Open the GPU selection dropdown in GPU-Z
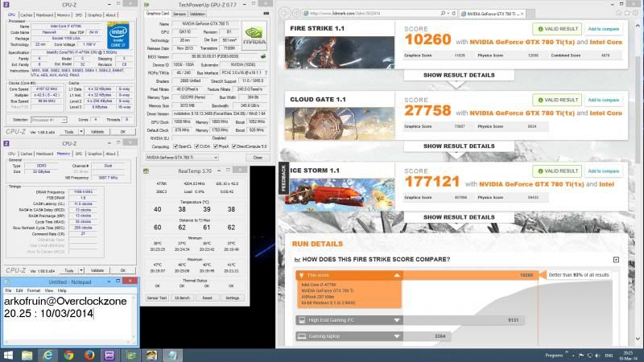The image size is (644, 362). tap(182, 158)
